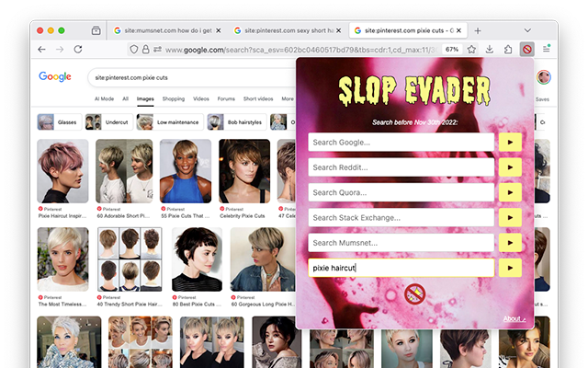Screen dimensions: 588x368
Task: Click the Google search box
Action: (x=191, y=77)
